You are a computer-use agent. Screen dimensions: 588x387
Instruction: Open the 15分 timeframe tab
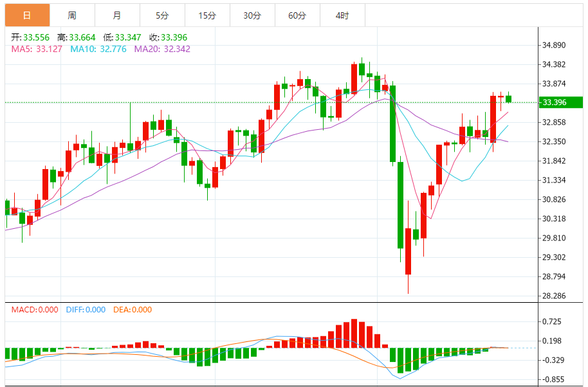207,15
